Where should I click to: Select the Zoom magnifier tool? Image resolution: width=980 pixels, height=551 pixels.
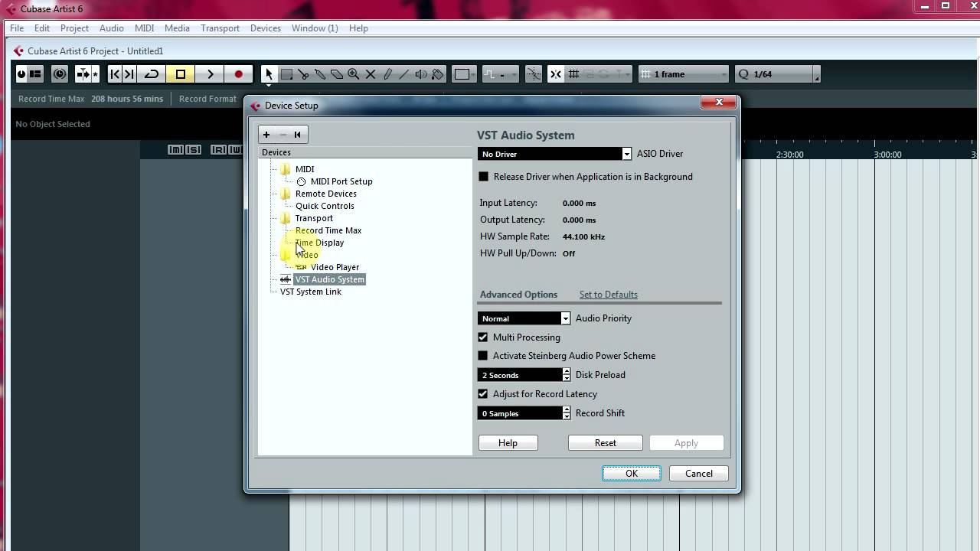(x=354, y=74)
